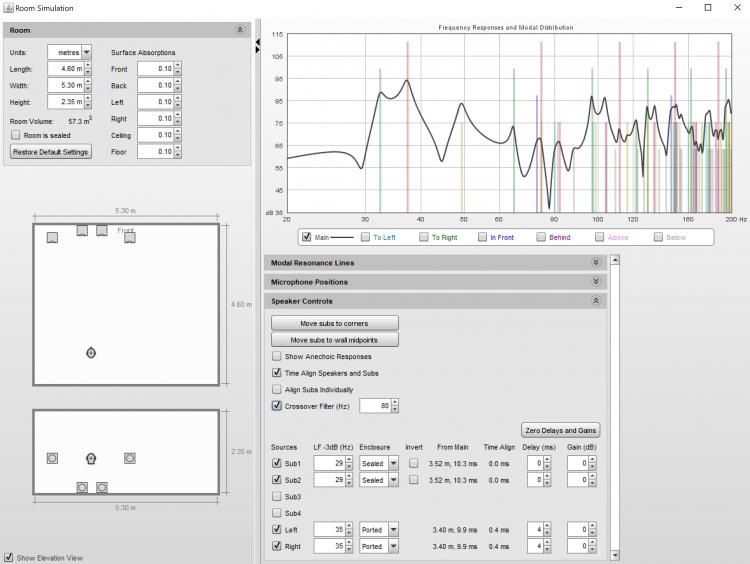The image size is (750, 564).
Task: Disable the Sub1 source checkbox
Action: 276,463
